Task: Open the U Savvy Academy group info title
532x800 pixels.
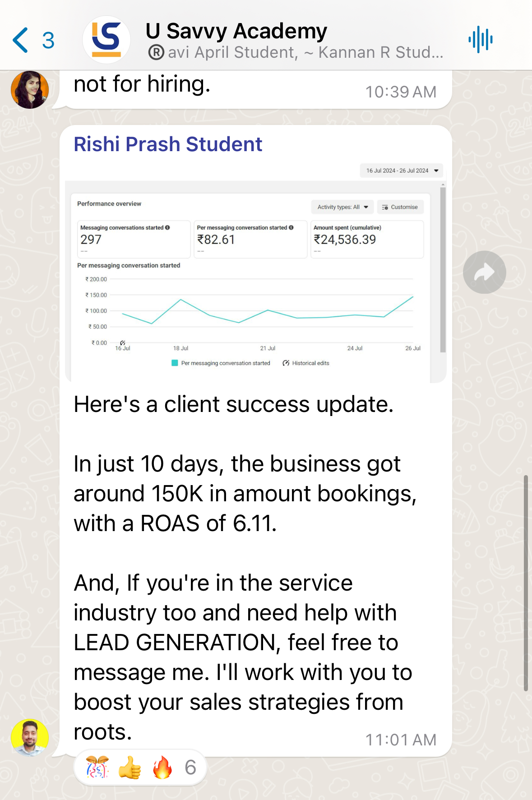Action: point(236,31)
